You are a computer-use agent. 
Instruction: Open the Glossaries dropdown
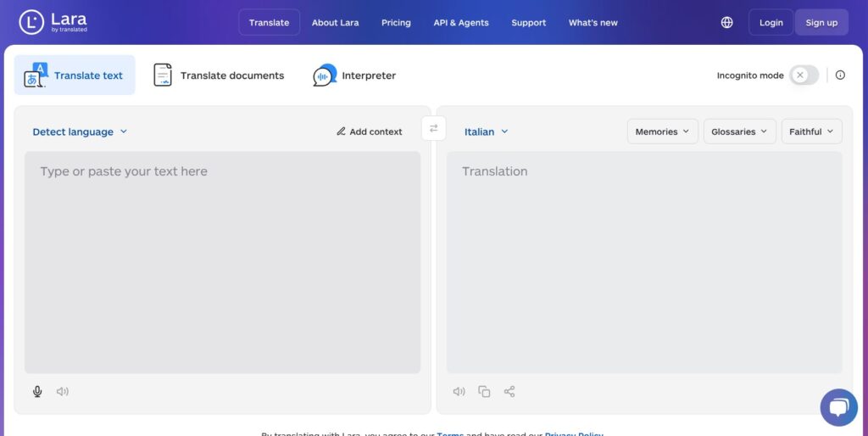pos(739,131)
